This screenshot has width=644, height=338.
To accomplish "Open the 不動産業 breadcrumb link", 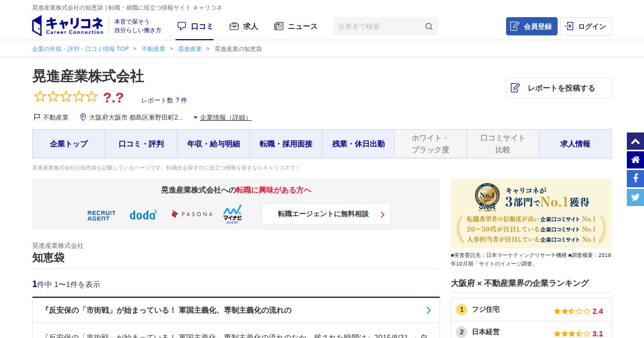I will [x=153, y=49].
